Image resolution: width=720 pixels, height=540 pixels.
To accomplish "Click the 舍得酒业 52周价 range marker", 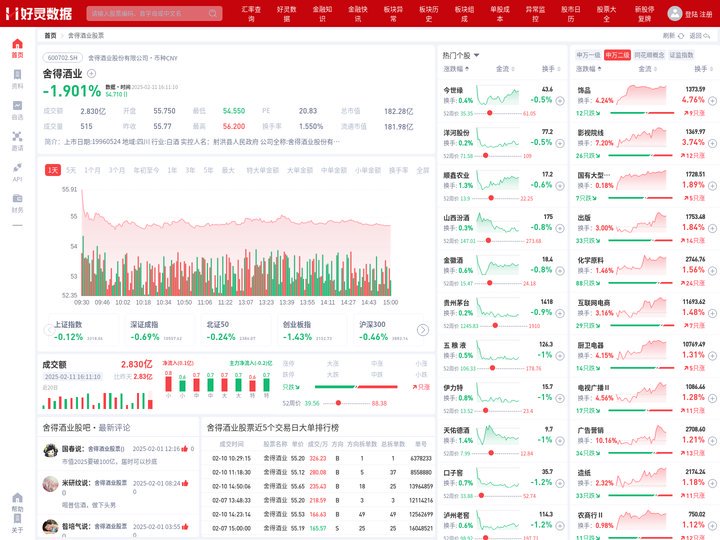I will pyautogui.click(x=338, y=403).
